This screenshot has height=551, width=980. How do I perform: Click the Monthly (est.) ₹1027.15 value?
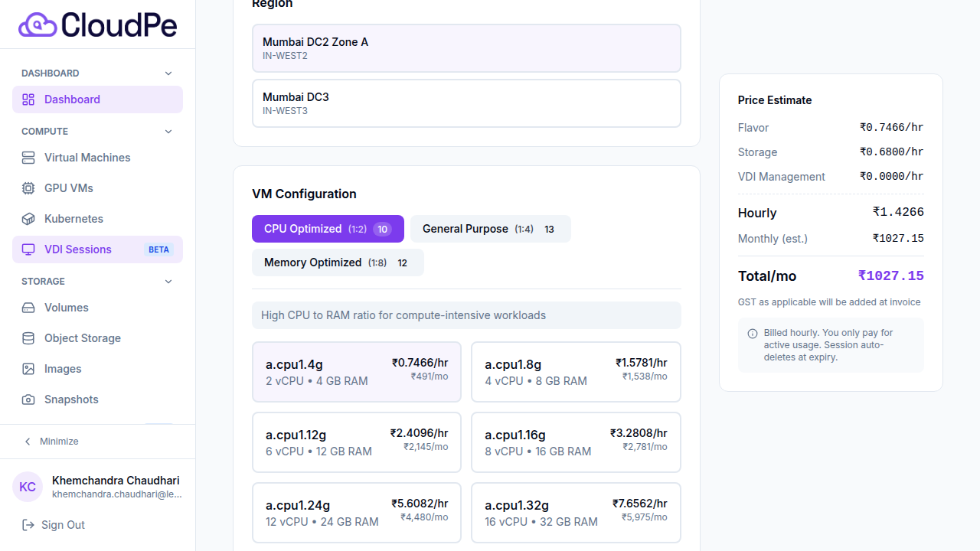(x=898, y=239)
